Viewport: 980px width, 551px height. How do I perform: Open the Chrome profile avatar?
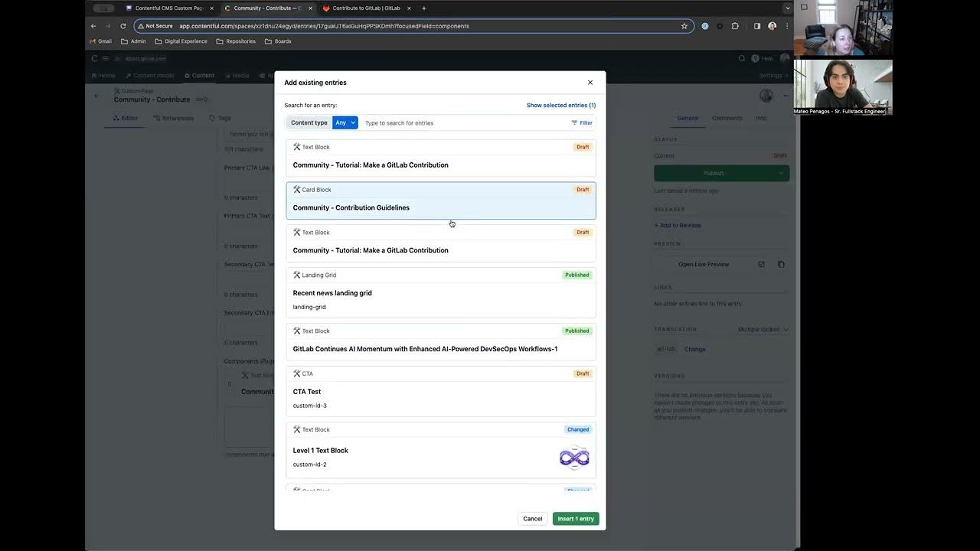[772, 26]
